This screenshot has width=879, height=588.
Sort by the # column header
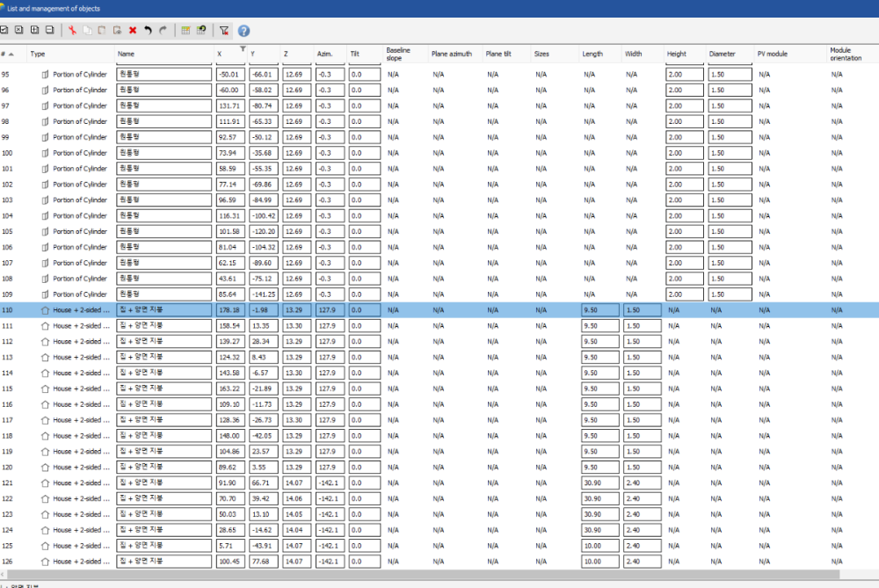8,54
